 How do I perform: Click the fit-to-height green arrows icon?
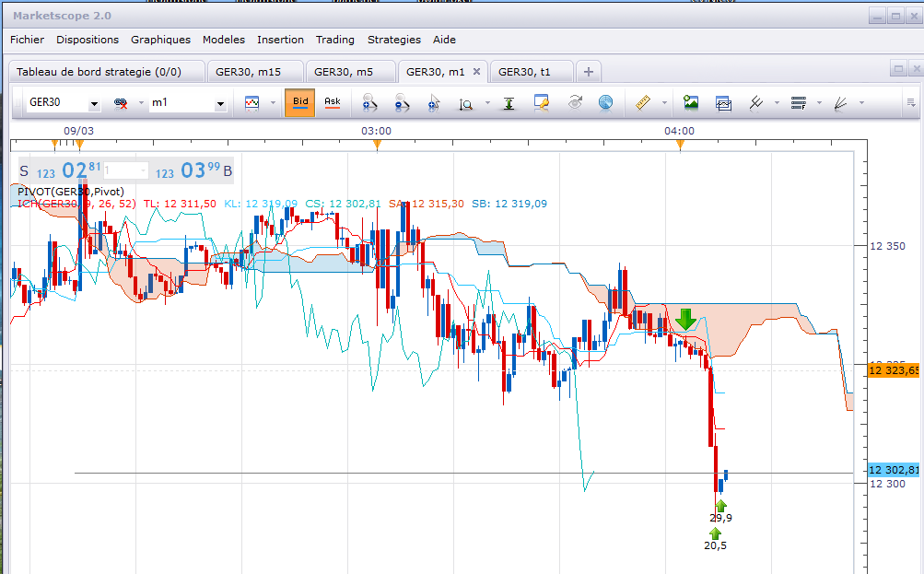click(509, 104)
